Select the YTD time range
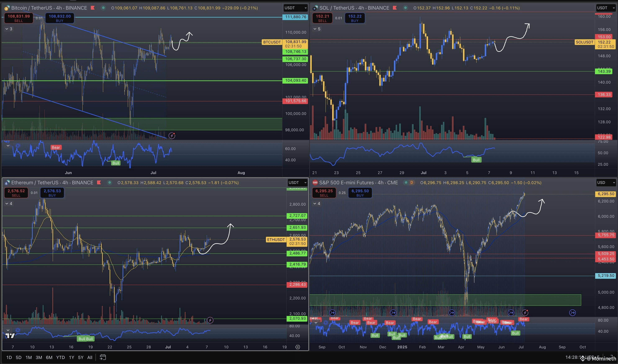Screen dimensions: 618x364 [60, 357]
